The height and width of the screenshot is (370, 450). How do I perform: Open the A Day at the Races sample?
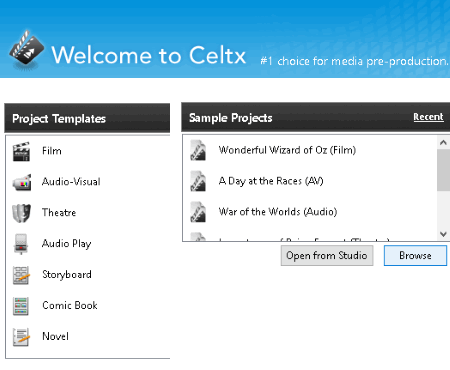click(x=271, y=181)
